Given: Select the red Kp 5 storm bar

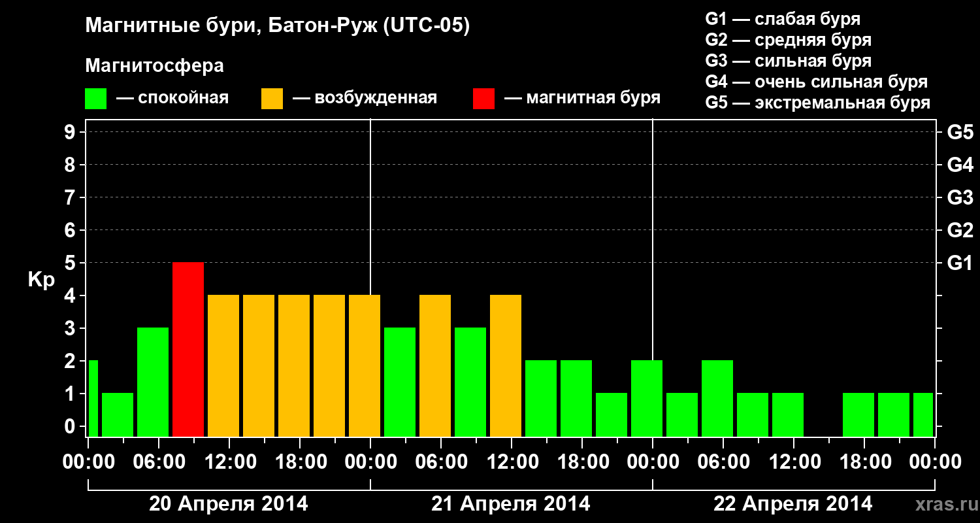Looking at the screenshot, I should coord(188,349).
